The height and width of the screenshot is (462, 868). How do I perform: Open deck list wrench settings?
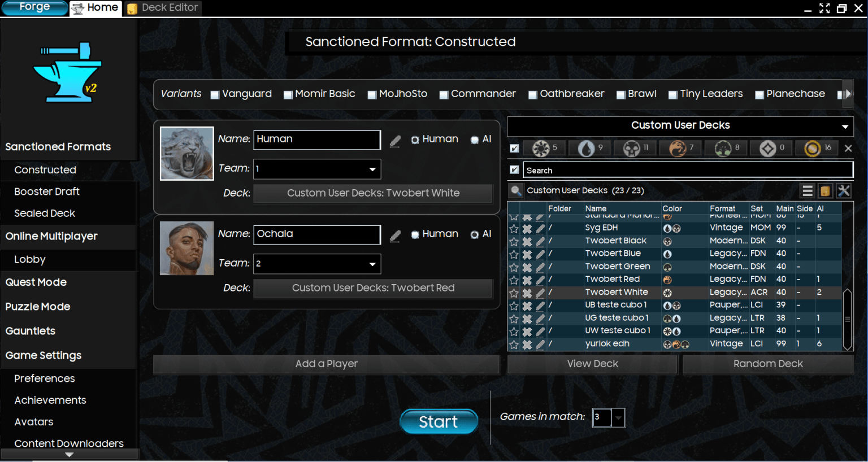844,191
